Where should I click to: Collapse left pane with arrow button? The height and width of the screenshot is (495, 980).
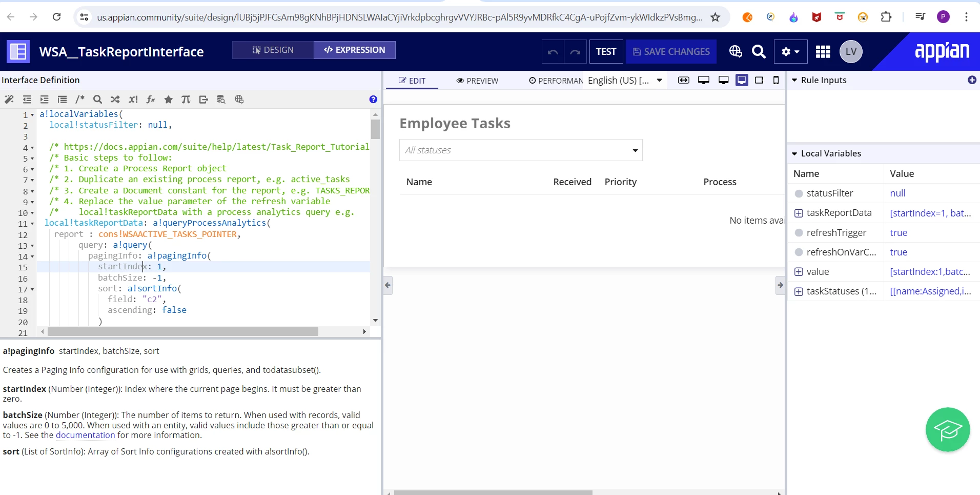(x=388, y=285)
